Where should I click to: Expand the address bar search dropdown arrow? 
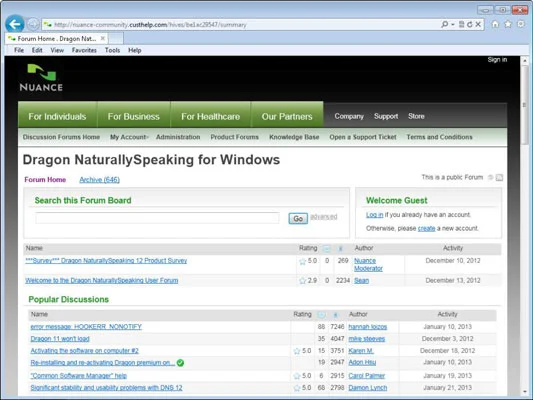click(x=453, y=24)
